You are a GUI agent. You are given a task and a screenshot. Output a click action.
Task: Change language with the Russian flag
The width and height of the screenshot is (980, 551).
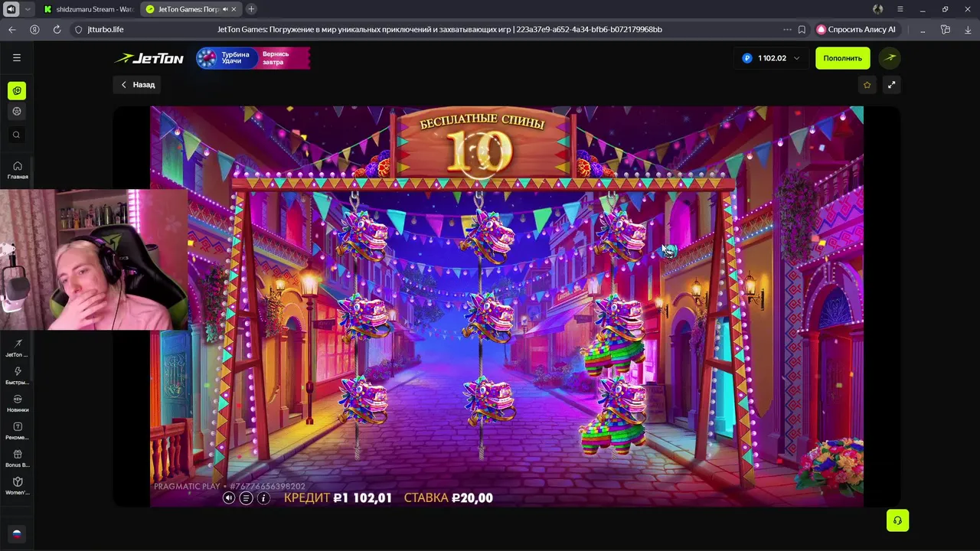(x=17, y=534)
